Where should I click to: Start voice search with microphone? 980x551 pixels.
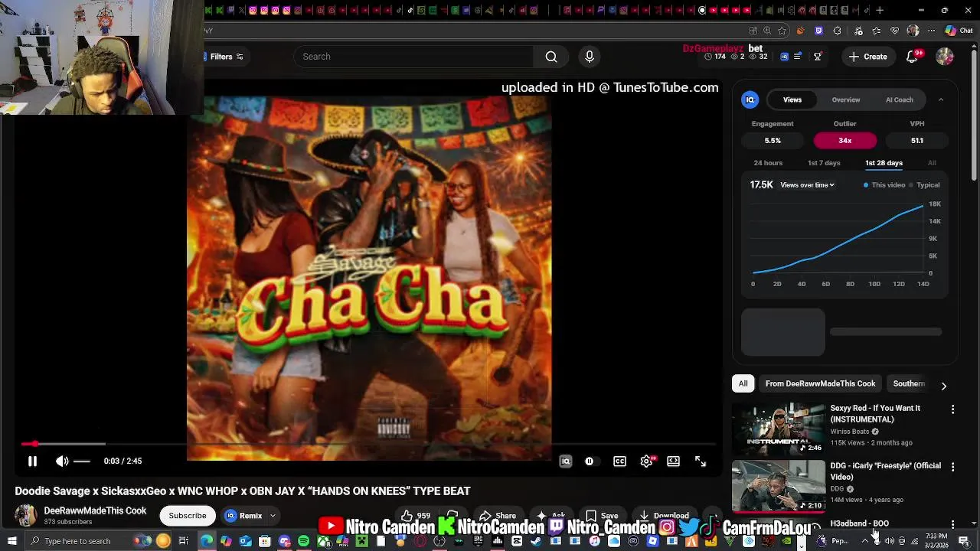[x=590, y=57]
